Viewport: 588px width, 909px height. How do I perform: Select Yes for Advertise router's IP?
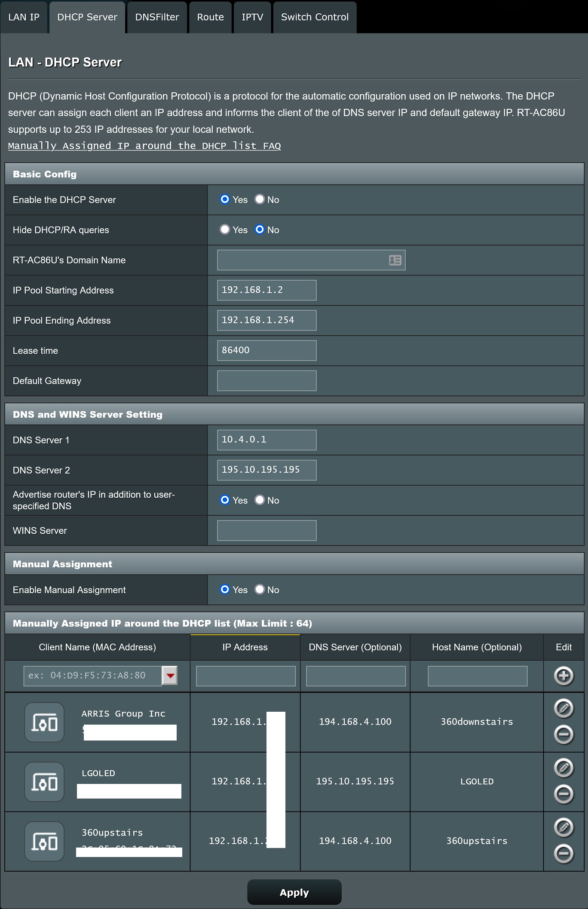coord(225,500)
